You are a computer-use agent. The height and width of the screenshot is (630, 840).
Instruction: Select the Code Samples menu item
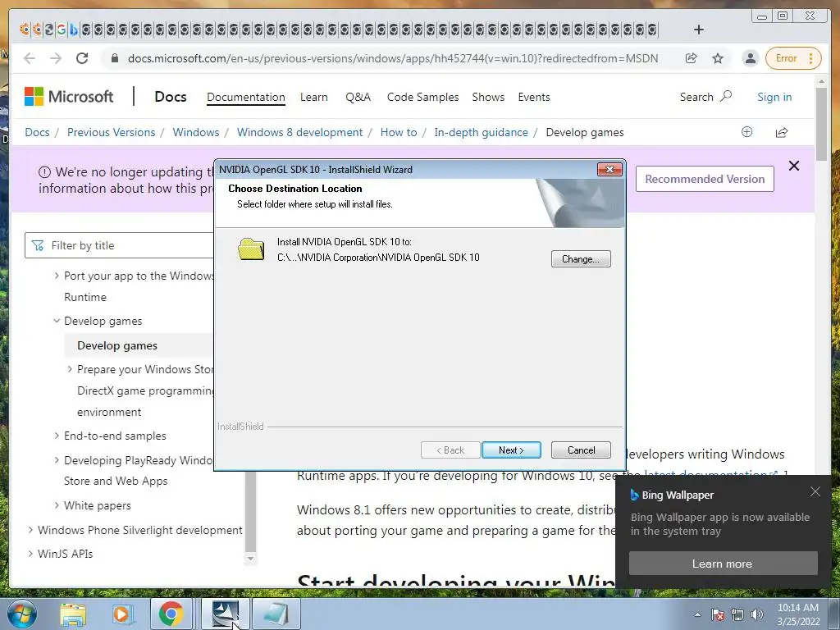pyautogui.click(x=422, y=97)
